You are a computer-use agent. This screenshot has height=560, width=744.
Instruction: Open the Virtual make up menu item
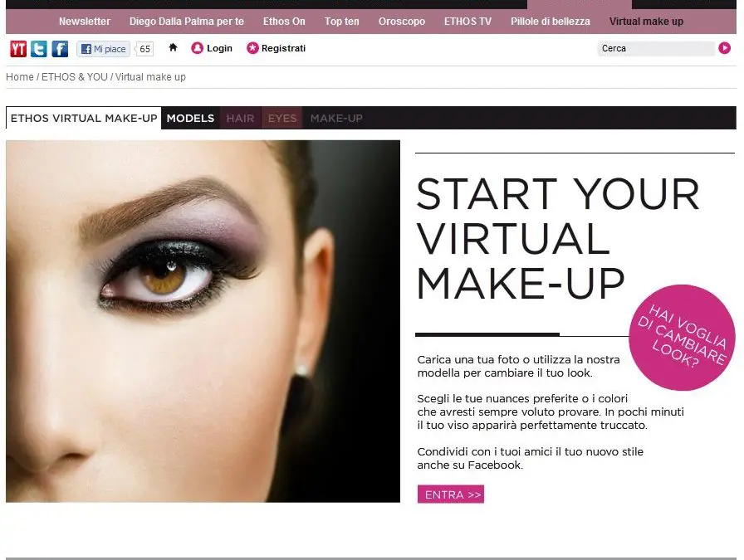click(x=646, y=22)
